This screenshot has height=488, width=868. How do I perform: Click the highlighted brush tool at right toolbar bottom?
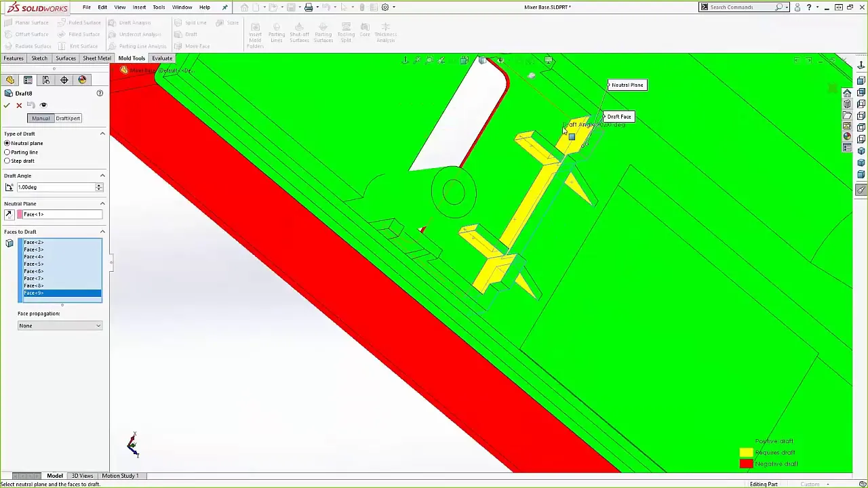861,190
